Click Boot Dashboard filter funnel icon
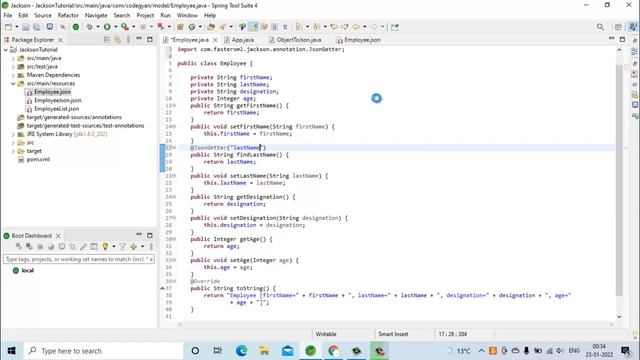 coord(122,247)
